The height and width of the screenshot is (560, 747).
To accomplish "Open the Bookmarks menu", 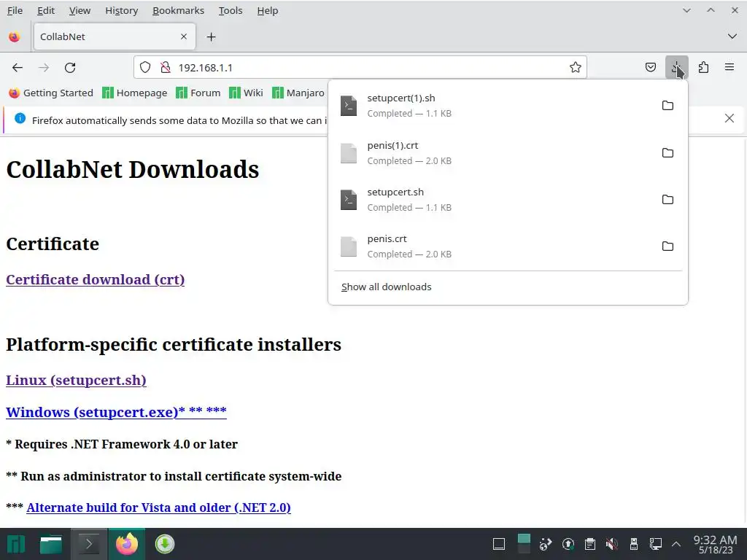I will tap(178, 10).
